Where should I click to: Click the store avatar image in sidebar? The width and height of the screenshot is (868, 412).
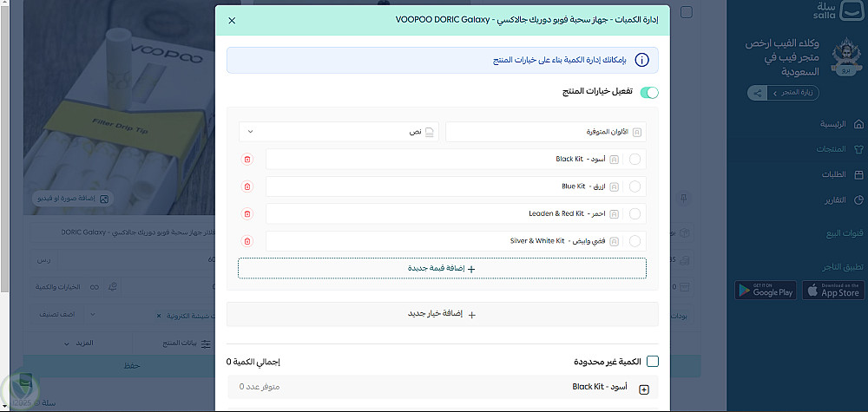coord(845,57)
